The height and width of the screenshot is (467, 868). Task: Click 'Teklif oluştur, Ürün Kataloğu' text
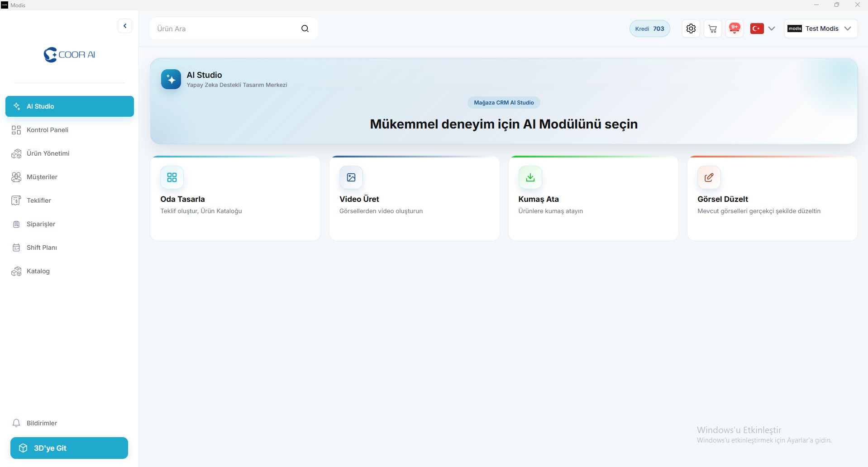click(x=201, y=211)
